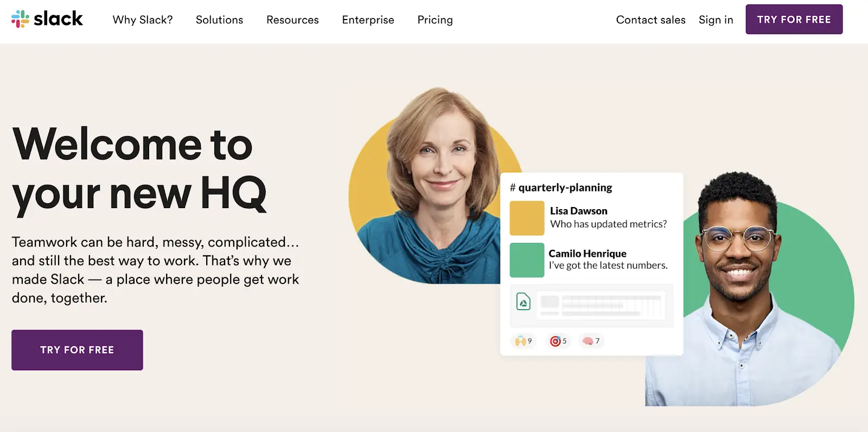Click 'I've got the latest numbers.' message
The height and width of the screenshot is (432, 868).
pos(608,265)
